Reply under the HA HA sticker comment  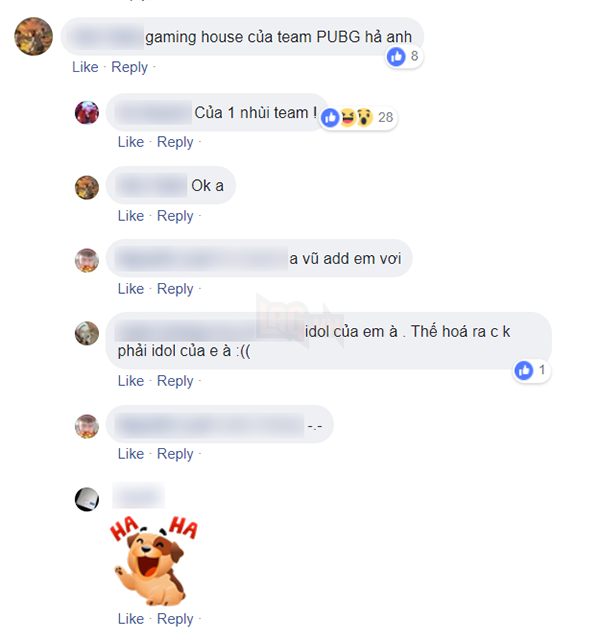click(175, 619)
